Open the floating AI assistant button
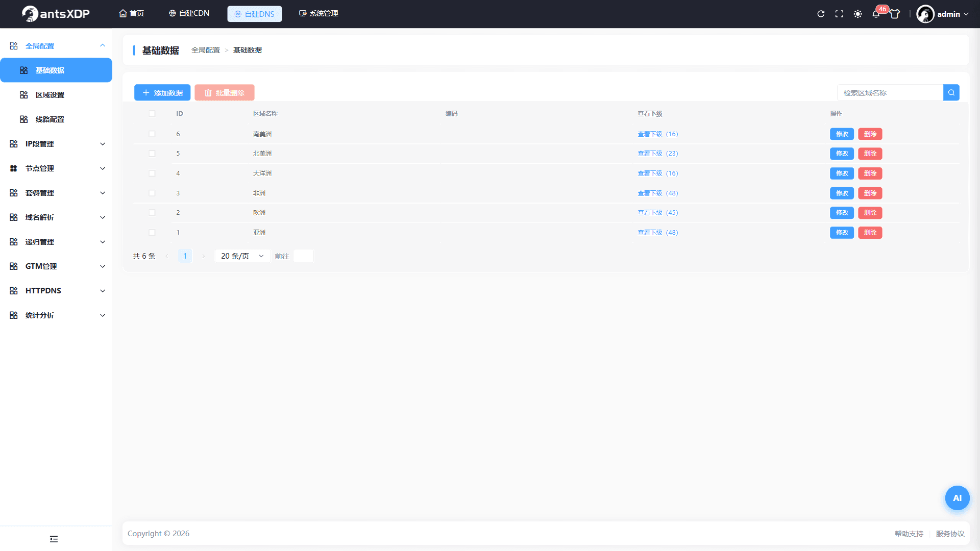 pos(957,498)
